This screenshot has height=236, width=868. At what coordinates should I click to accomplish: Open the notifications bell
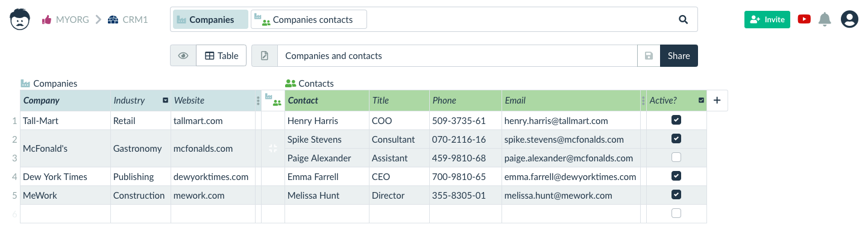click(x=825, y=19)
